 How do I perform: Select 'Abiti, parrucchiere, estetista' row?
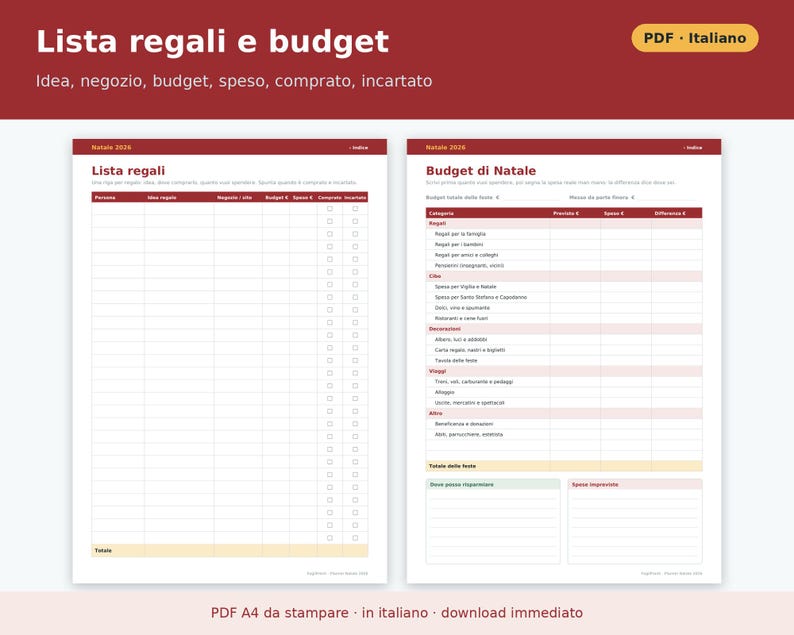(564, 434)
